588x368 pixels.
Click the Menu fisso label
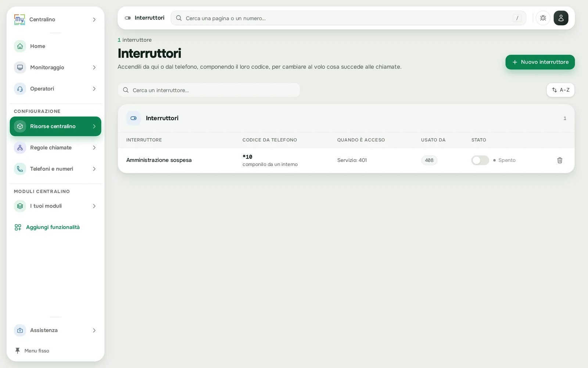coord(37,351)
